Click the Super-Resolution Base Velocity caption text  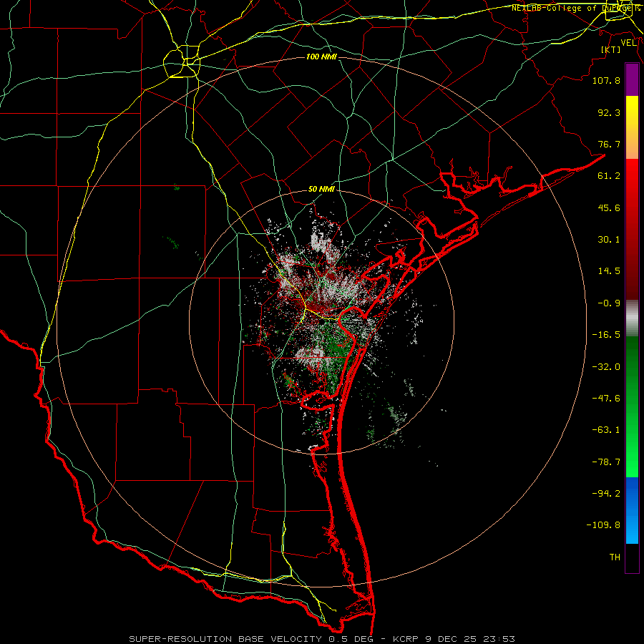[x=321, y=639]
